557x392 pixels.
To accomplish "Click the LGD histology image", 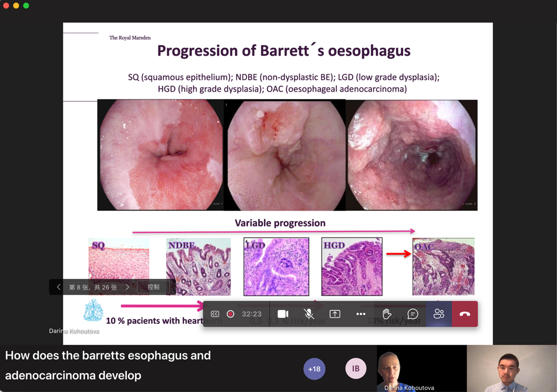I will point(276,266).
